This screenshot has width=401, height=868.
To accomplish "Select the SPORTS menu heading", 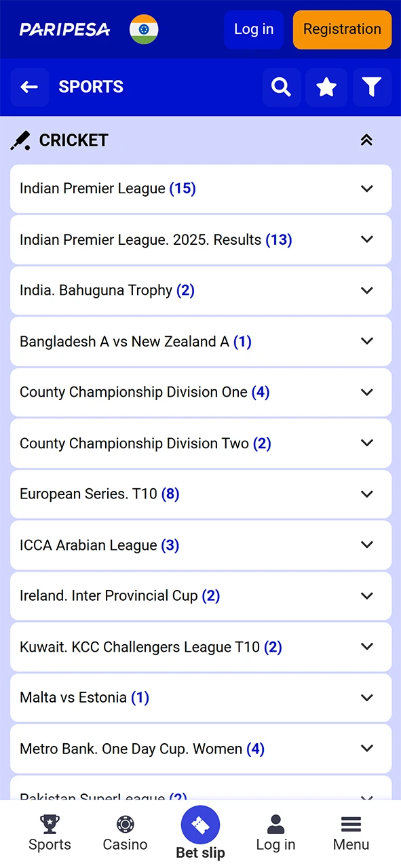I will point(90,87).
